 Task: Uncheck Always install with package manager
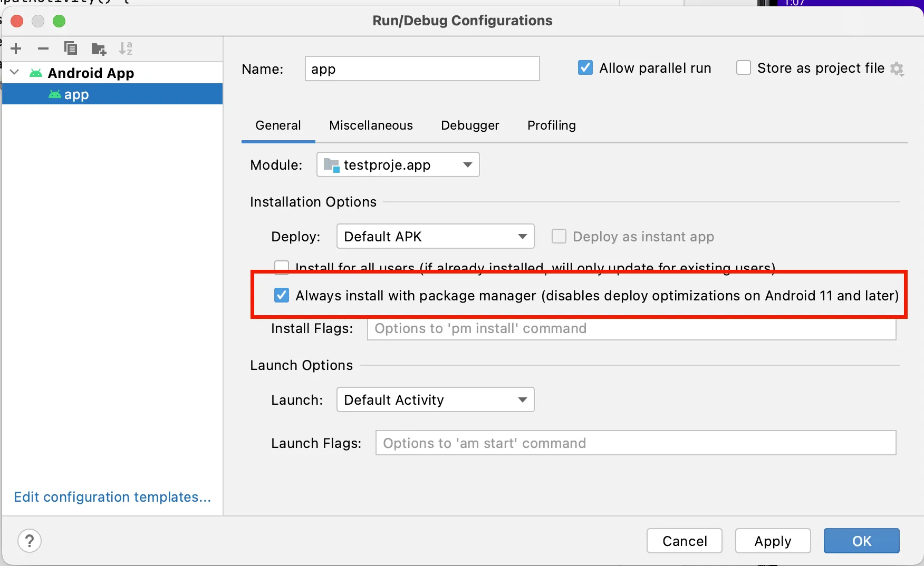(282, 295)
